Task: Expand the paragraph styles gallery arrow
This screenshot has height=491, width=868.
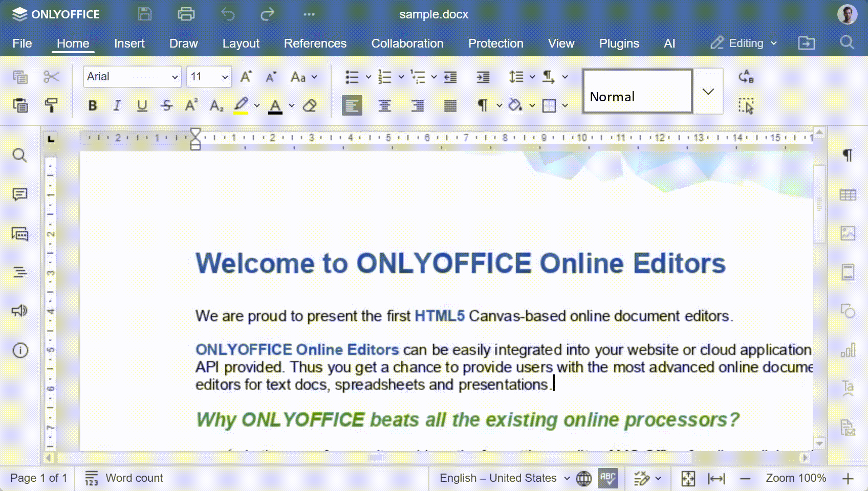Action: (708, 92)
